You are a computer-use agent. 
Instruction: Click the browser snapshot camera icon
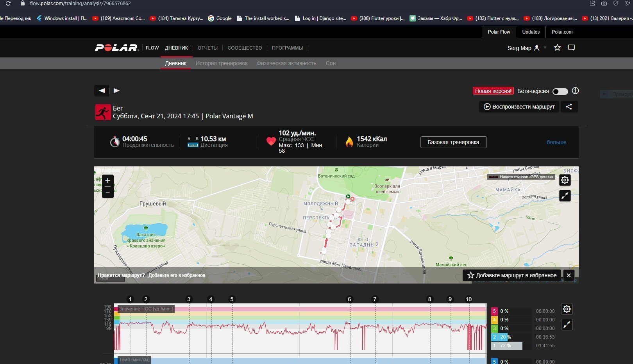(604, 3)
